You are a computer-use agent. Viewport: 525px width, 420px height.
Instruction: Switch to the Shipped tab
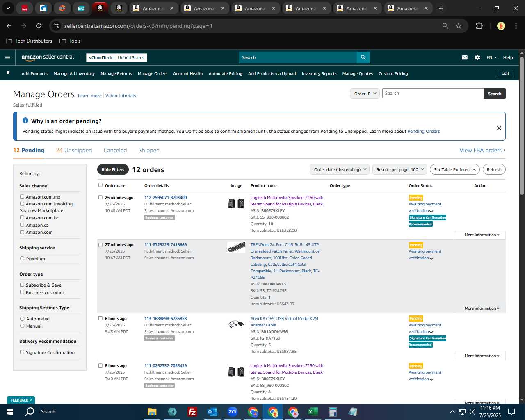pos(149,150)
